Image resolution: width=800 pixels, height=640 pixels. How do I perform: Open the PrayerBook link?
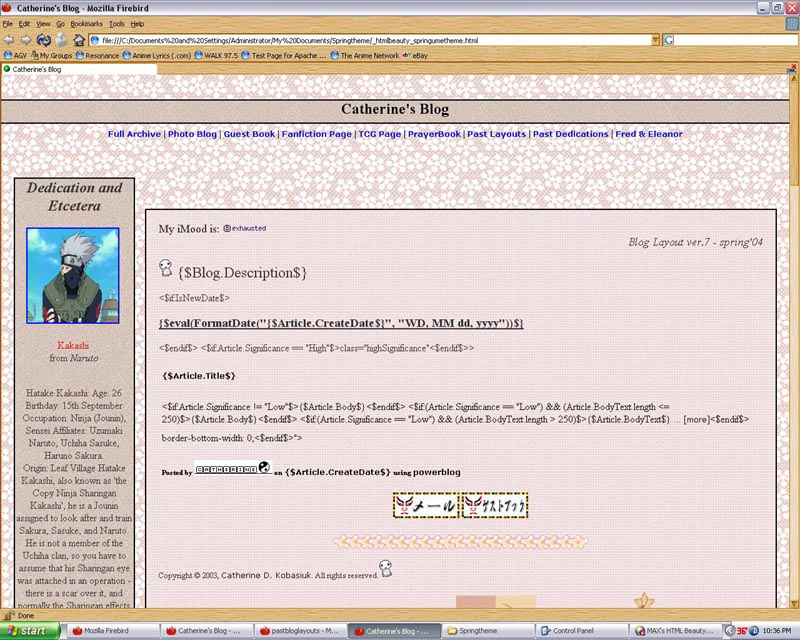point(434,134)
